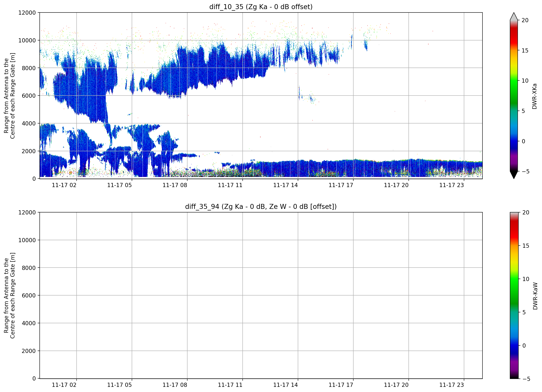
Task: Click "11-17 05" under the diff_35_94 plot
Action: (119, 385)
